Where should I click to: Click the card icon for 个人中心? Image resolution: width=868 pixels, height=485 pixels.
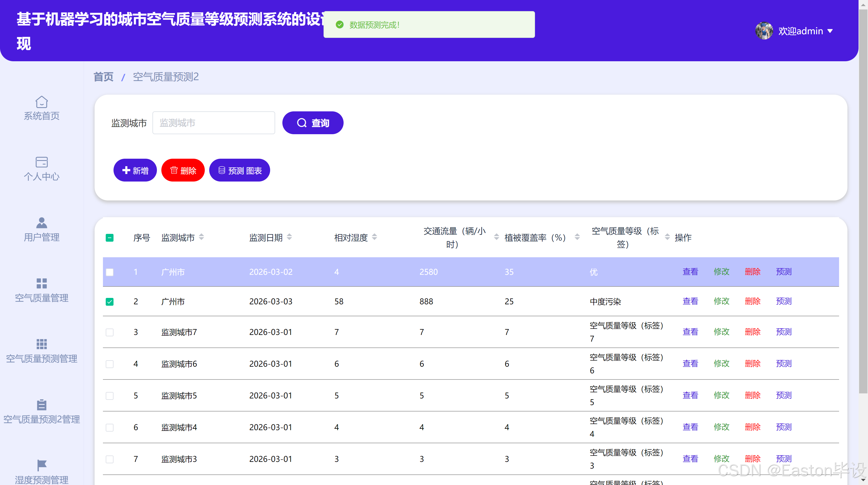pos(41,162)
